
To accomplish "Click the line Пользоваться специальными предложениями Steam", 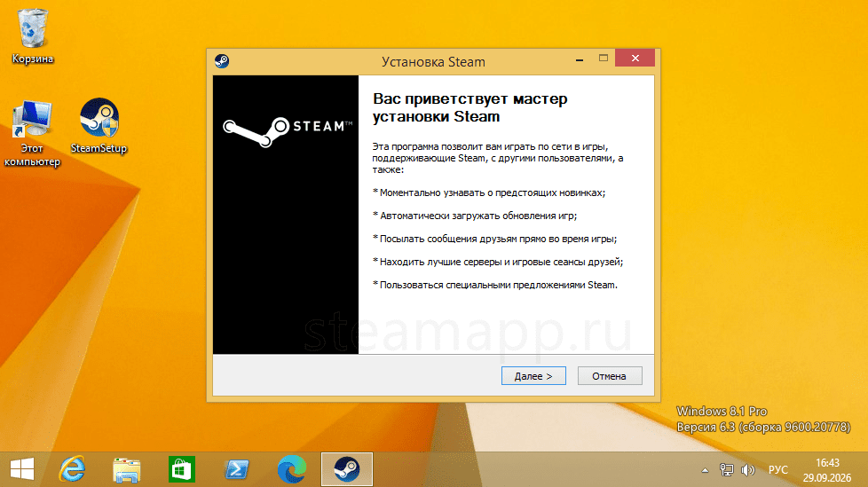I will (495, 285).
